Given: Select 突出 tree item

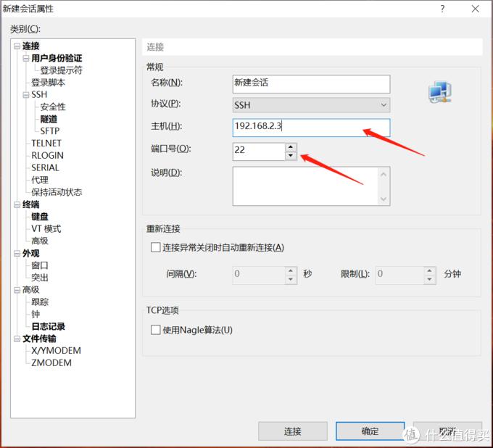Looking at the screenshot, I should click(x=40, y=278).
